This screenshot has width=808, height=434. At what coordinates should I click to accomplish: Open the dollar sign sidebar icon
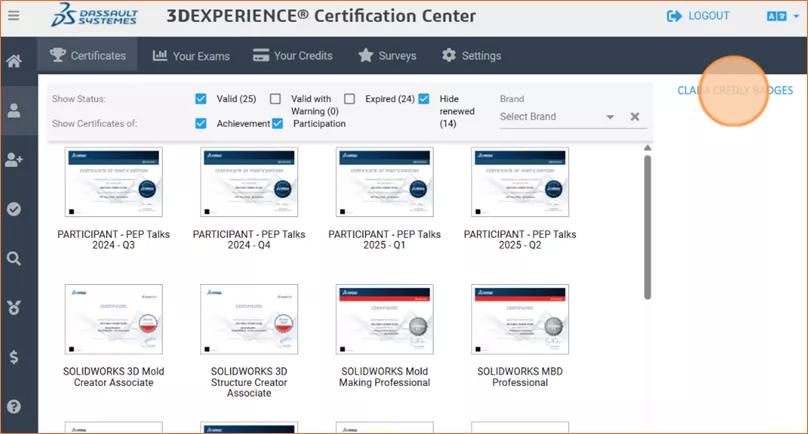[x=14, y=357]
